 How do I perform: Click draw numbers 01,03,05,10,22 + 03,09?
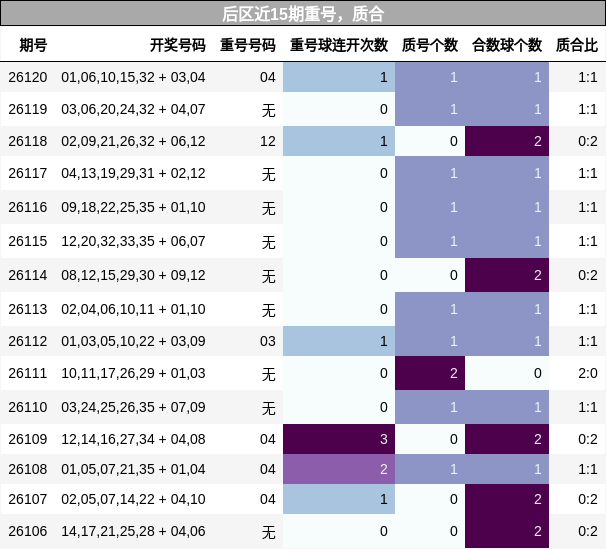[x=133, y=342]
